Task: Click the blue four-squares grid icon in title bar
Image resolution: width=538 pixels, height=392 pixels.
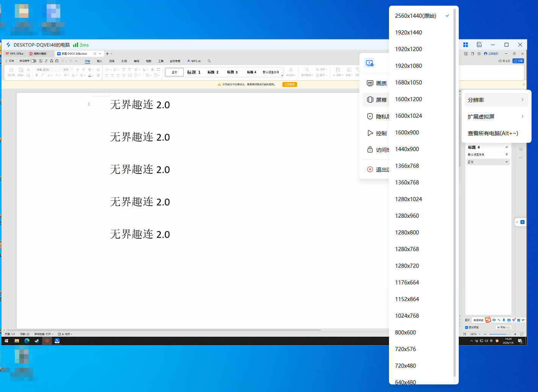Action: 466,45
